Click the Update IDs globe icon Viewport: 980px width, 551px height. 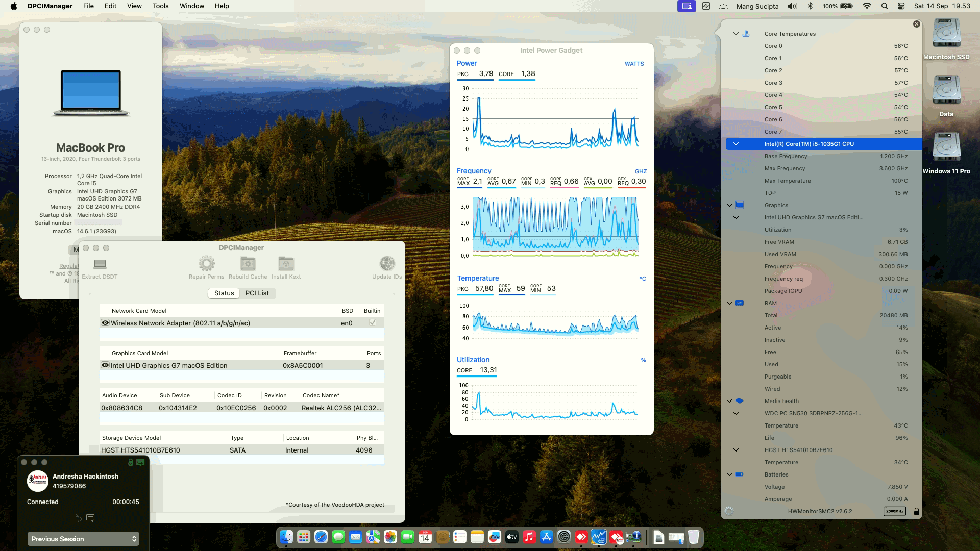[387, 264]
